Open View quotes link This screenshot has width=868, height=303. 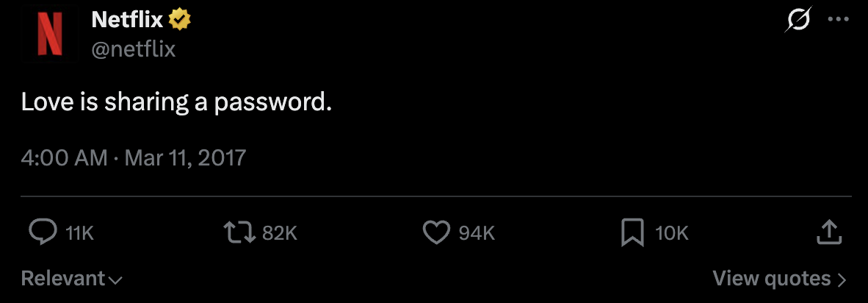point(779,278)
